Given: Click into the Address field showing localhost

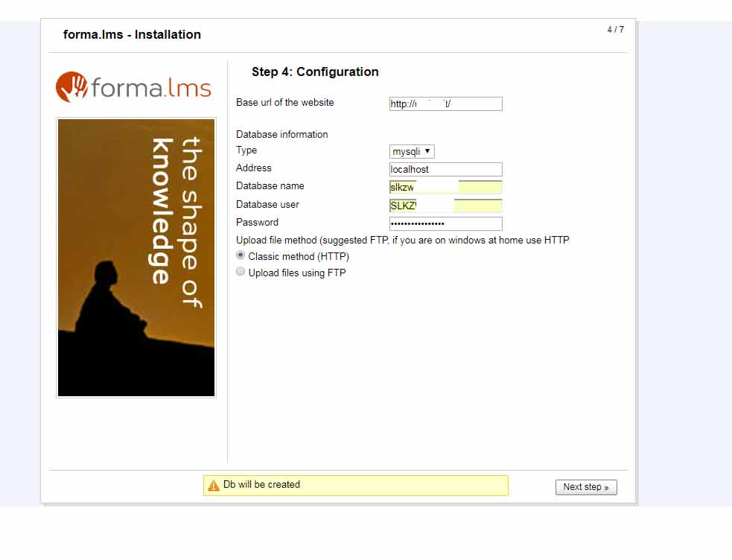Looking at the screenshot, I should 445,170.
